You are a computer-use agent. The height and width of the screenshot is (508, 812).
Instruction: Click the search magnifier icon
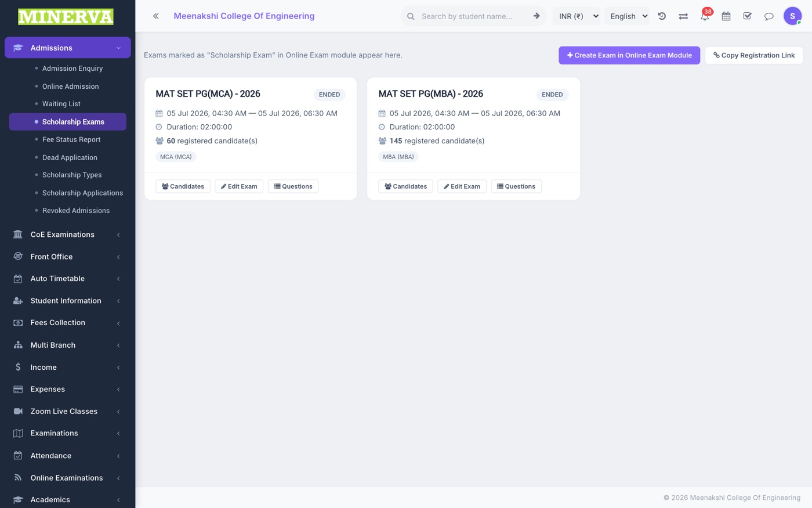[x=411, y=16]
